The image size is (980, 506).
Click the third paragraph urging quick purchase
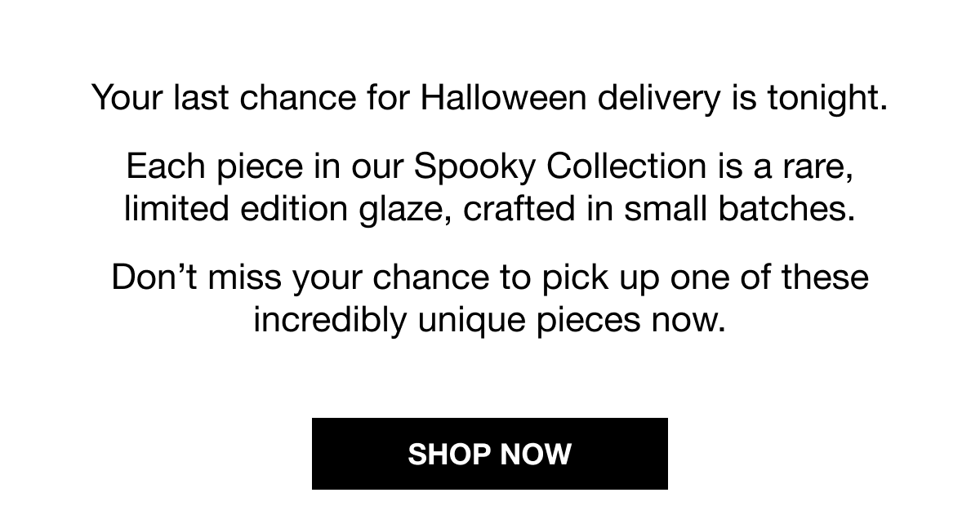[490, 298]
